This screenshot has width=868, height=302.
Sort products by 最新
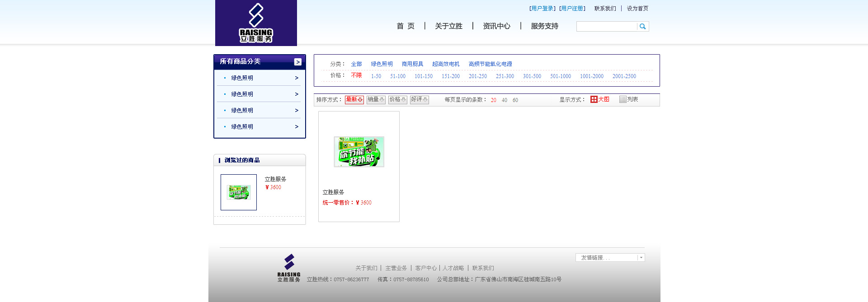coord(354,100)
